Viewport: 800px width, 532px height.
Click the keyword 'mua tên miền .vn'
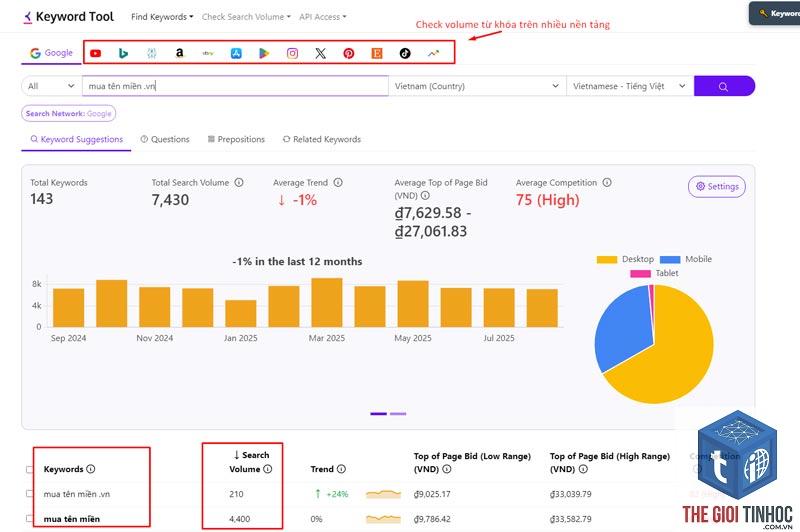click(77, 494)
